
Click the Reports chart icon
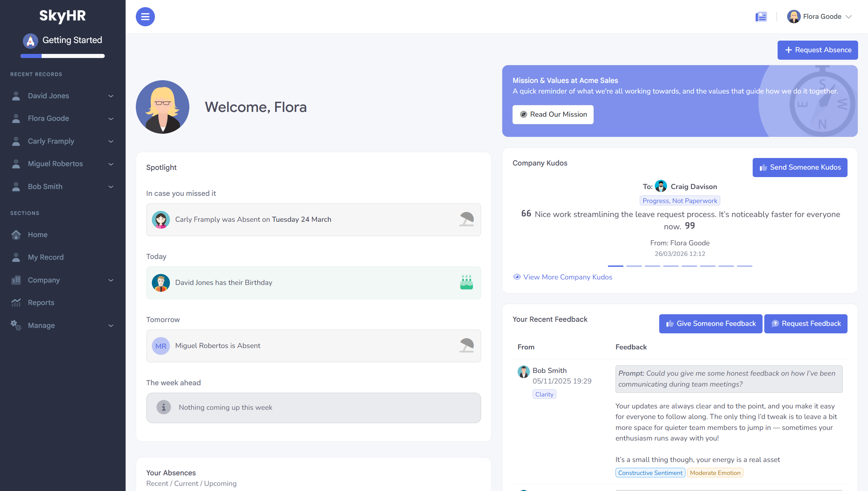click(x=16, y=303)
